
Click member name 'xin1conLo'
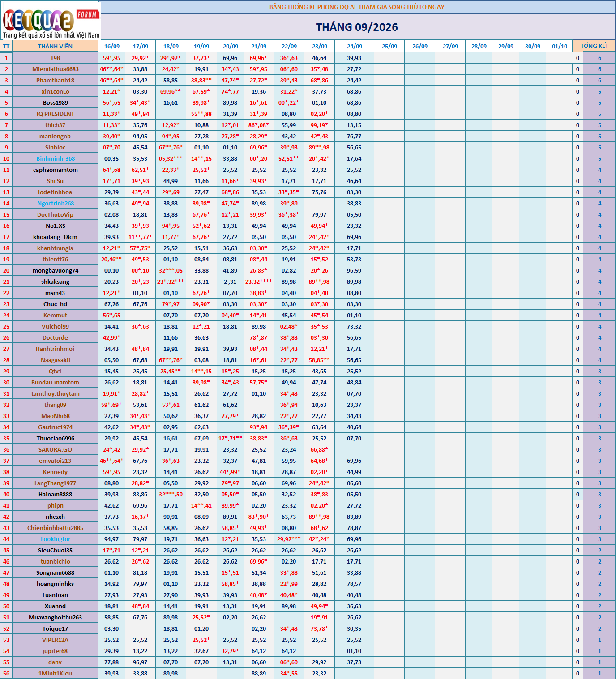pos(55,91)
